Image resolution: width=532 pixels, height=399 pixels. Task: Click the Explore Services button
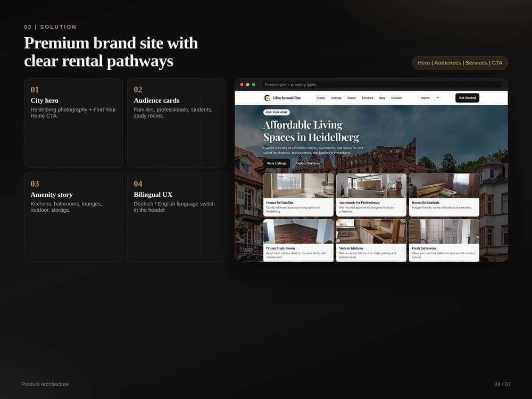click(307, 163)
